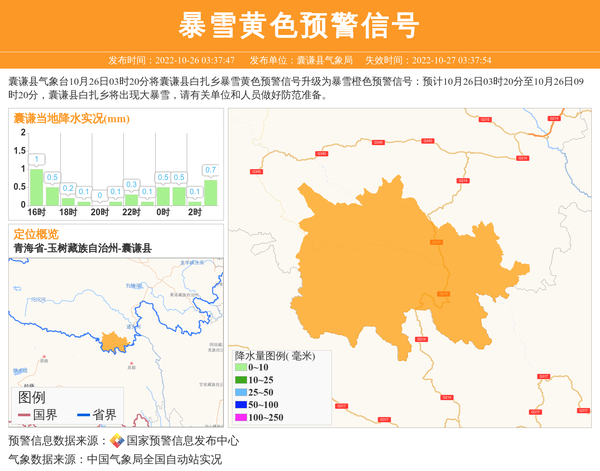Click the 国家预警信息发布中心 source text
600x471 pixels.
tap(182, 441)
